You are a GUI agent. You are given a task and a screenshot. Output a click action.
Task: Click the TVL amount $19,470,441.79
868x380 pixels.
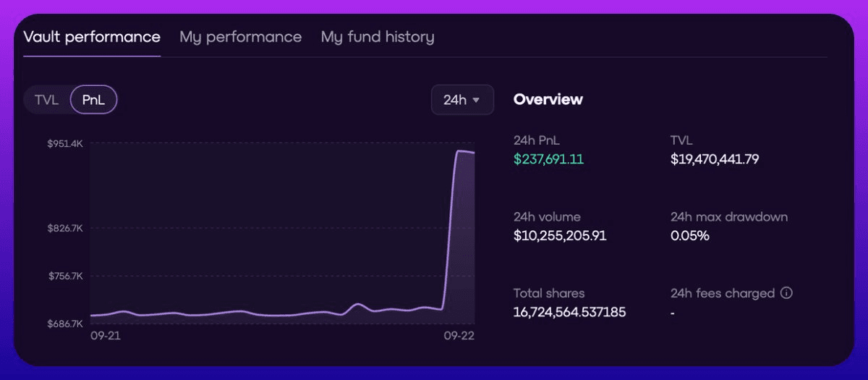point(715,159)
